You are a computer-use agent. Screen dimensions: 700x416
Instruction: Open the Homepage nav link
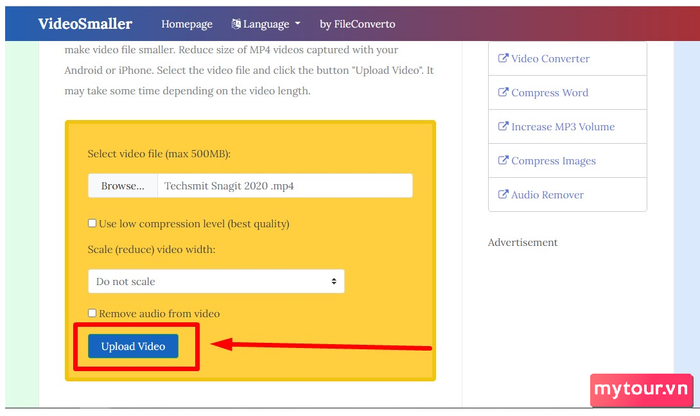point(187,24)
